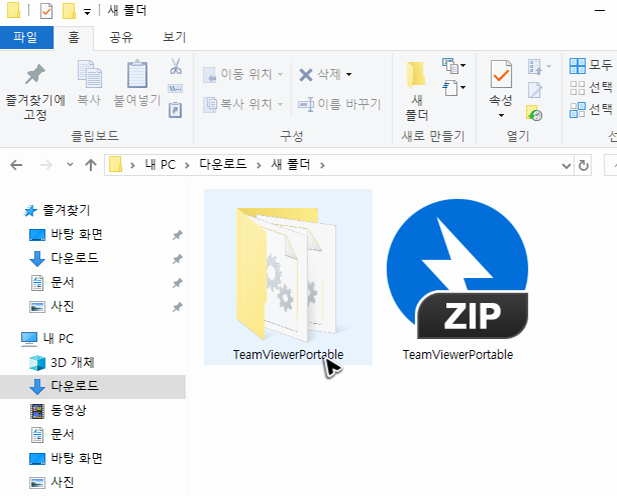Open 동영상 under 내 PC

pyautogui.click(x=68, y=411)
